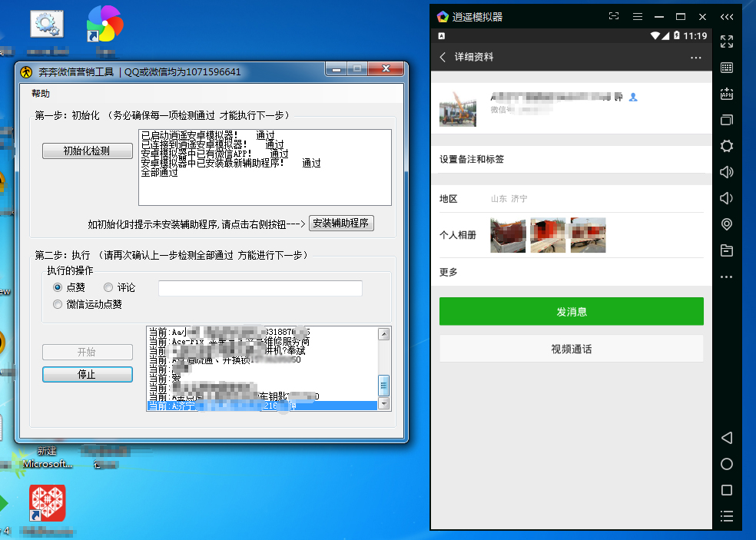Click the Android battery status icon
756x540 pixels.
point(676,35)
